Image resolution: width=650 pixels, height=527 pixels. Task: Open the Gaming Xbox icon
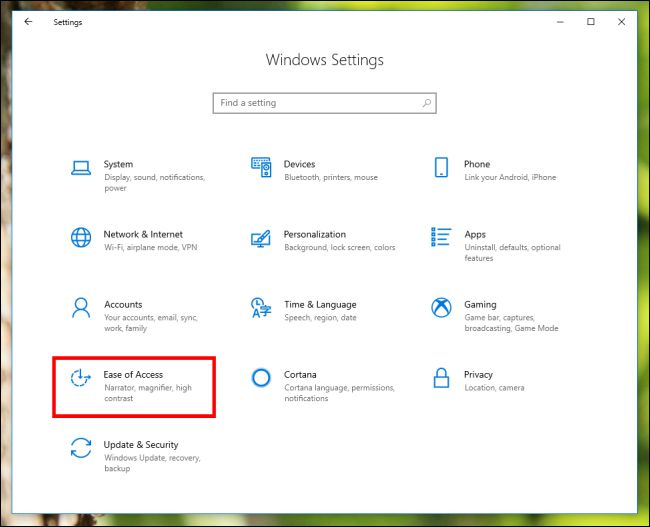click(441, 308)
